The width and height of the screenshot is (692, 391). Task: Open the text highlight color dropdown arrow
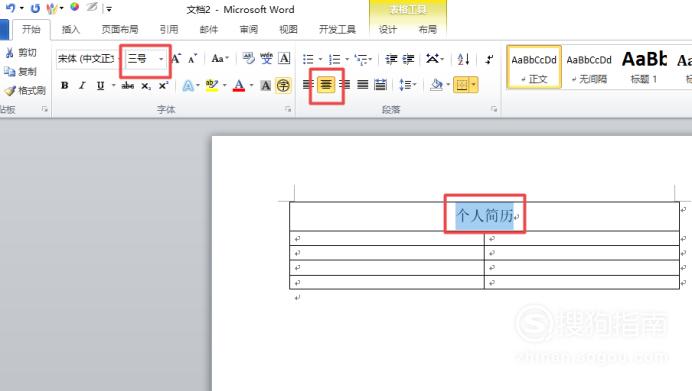[224, 85]
